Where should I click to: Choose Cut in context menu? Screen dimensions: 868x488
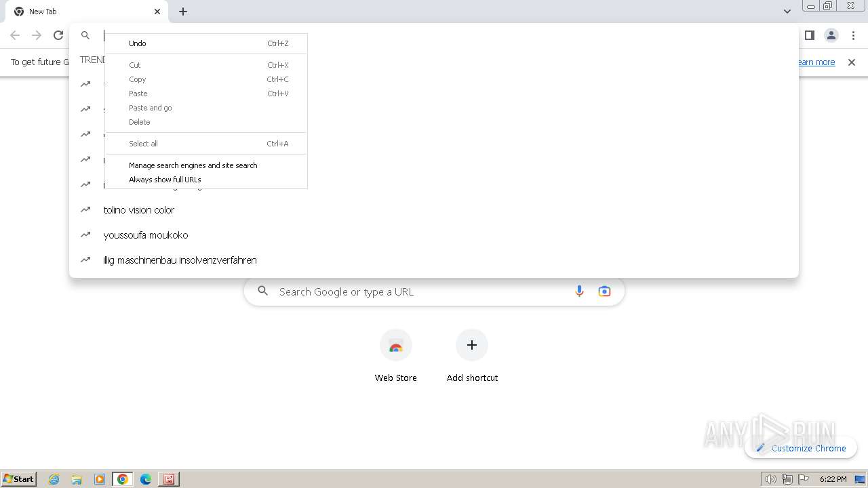pyautogui.click(x=206, y=65)
